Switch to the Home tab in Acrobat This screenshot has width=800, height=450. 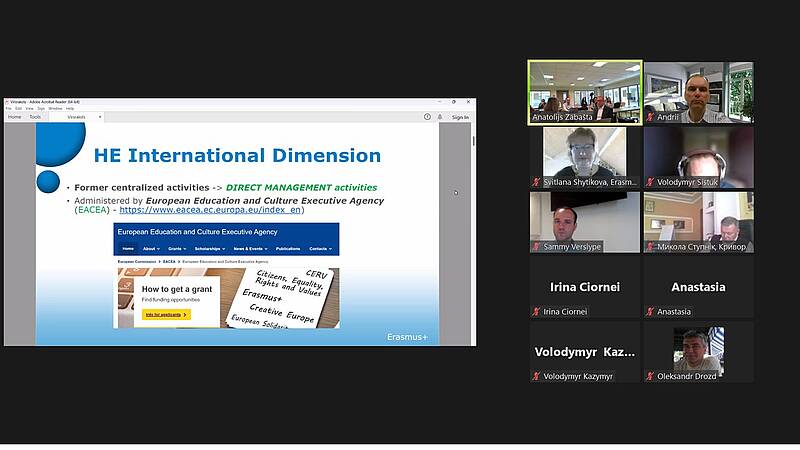(14, 117)
